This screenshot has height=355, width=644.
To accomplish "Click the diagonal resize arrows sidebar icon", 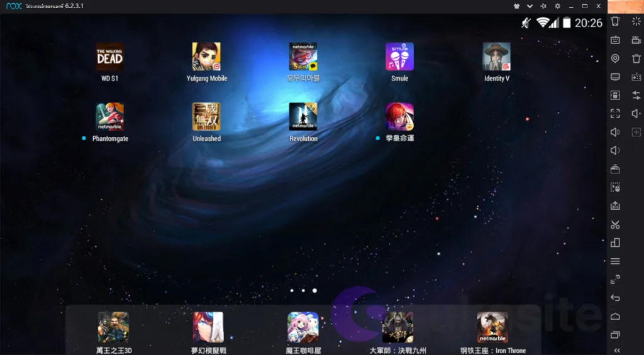I will pos(615,280).
